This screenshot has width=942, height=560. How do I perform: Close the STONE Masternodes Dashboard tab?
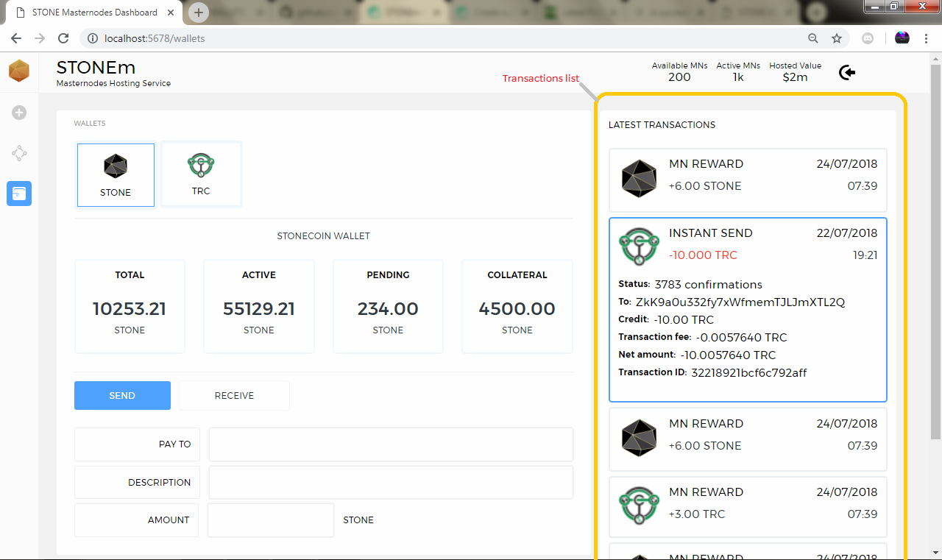point(171,13)
